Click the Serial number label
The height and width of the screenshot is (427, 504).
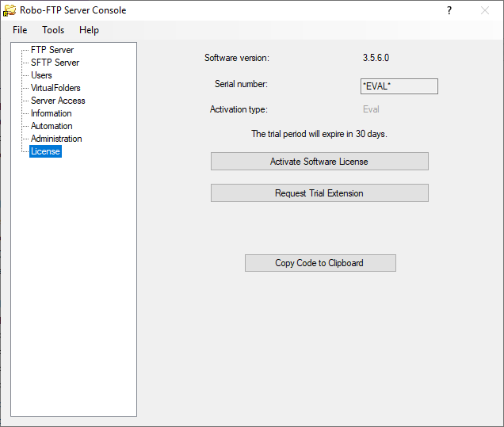point(241,84)
